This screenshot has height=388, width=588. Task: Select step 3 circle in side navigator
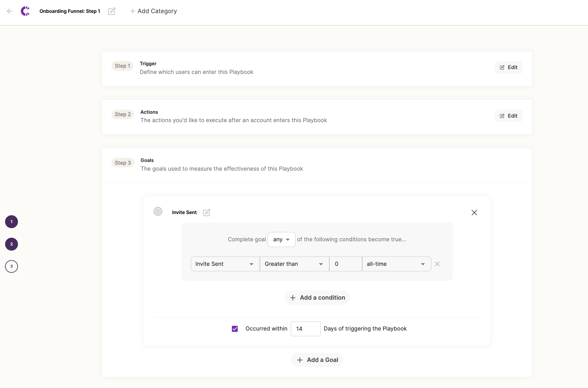[x=12, y=266]
